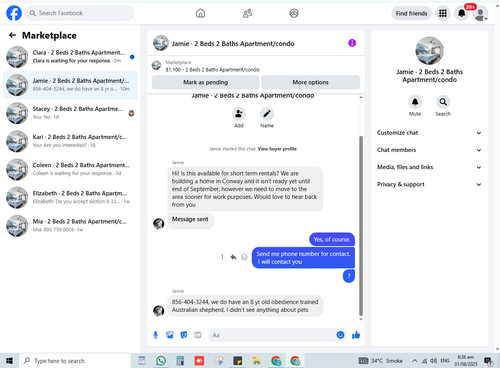Open Clara's apartment conversation
The height and width of the screenshot is (368, 500).
[x=70, y=57]
